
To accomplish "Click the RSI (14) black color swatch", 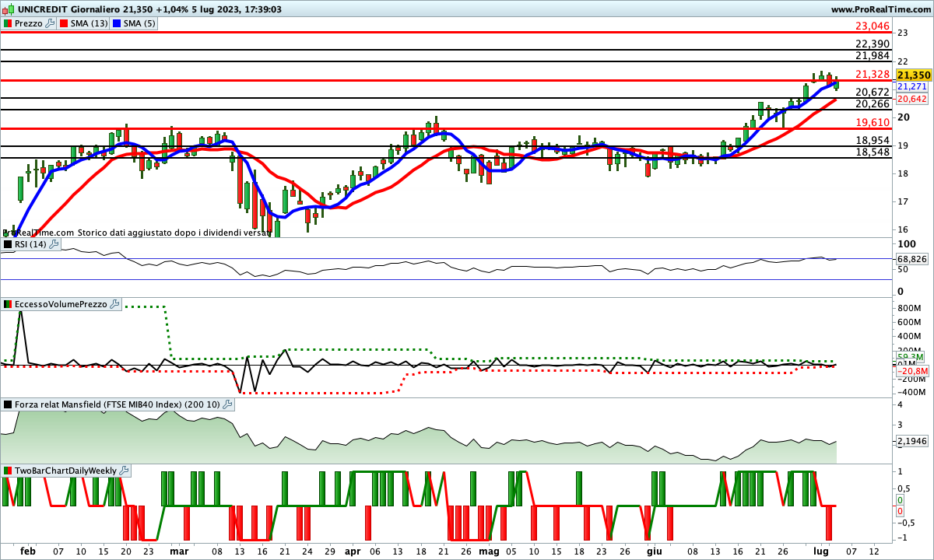I will click(x=8, y=244).
